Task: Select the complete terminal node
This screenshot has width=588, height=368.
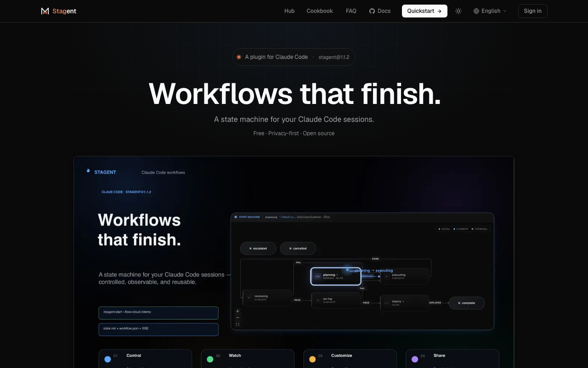Action: 467,303
